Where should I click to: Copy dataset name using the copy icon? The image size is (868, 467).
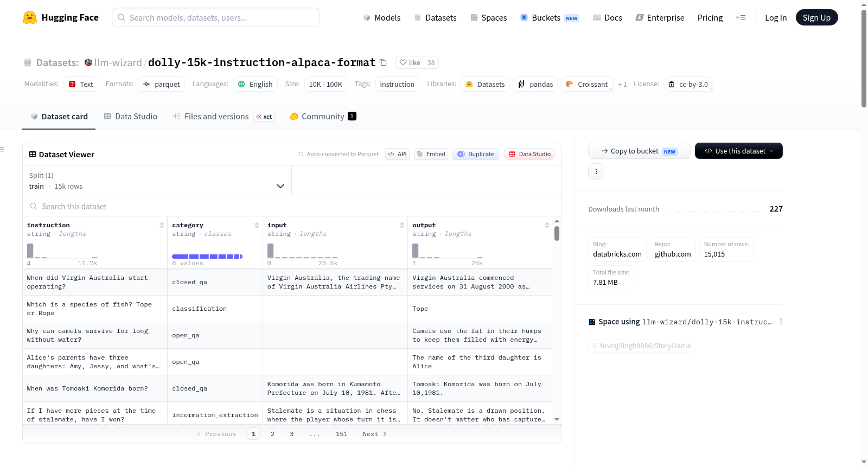click(x=383, y=62)
